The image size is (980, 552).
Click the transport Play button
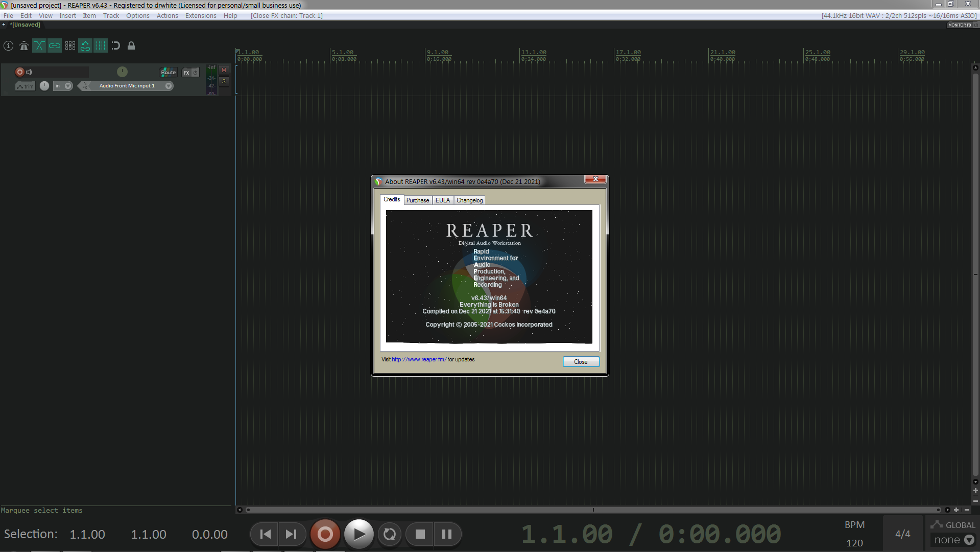pos(359,534)
